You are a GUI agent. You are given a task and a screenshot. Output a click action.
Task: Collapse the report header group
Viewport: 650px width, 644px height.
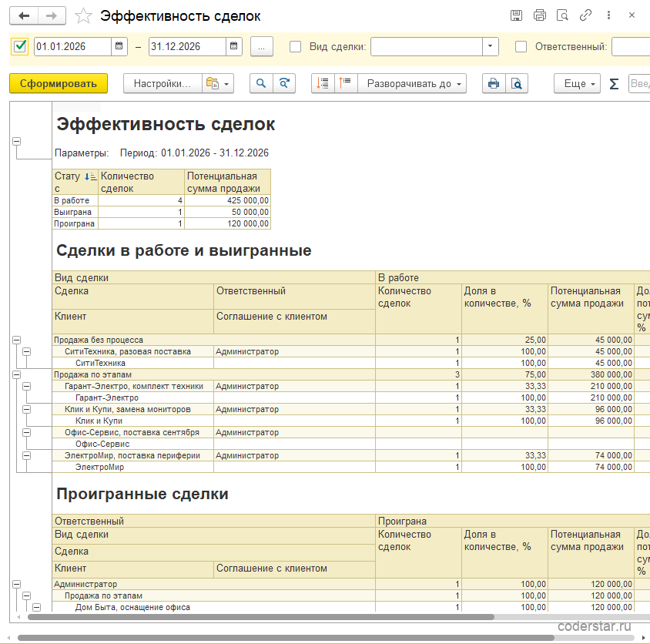pos(17,142)
